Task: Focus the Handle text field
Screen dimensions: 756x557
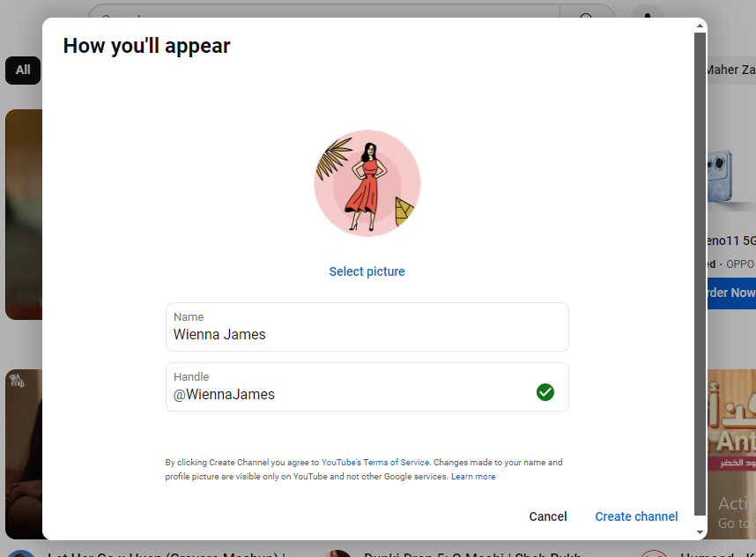Action: (x=352, y=394)
